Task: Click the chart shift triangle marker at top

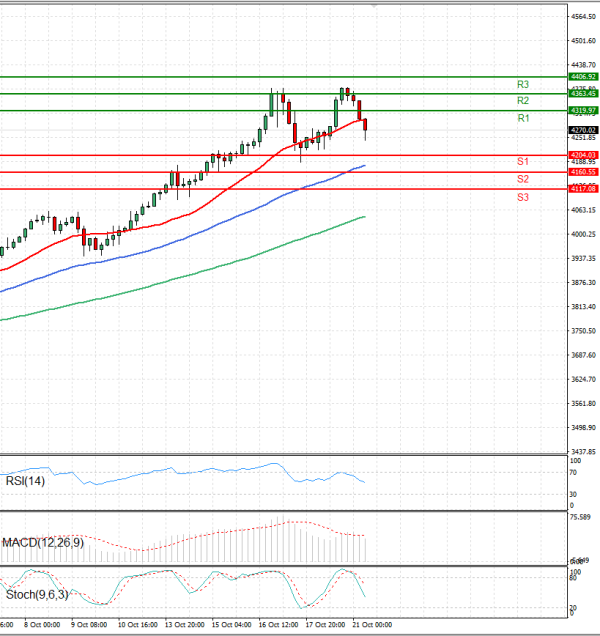Action: 375,7
